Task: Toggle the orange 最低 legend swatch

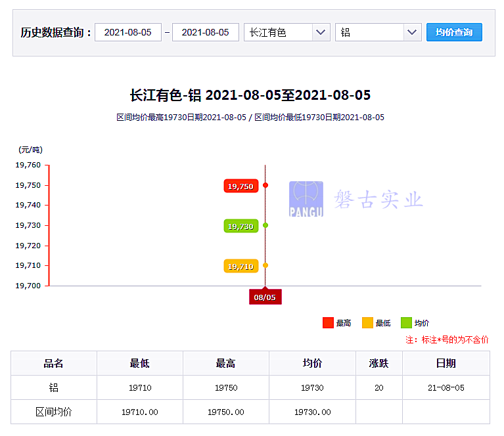Action: (x=367, y=323)
